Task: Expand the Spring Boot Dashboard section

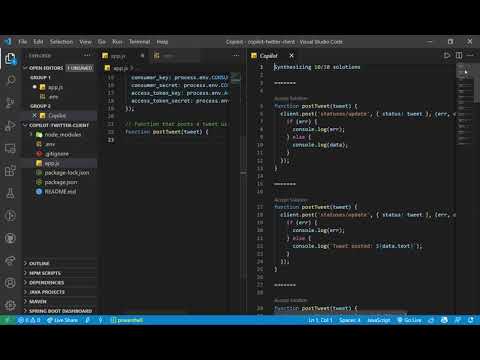Action: coord(60,311)
